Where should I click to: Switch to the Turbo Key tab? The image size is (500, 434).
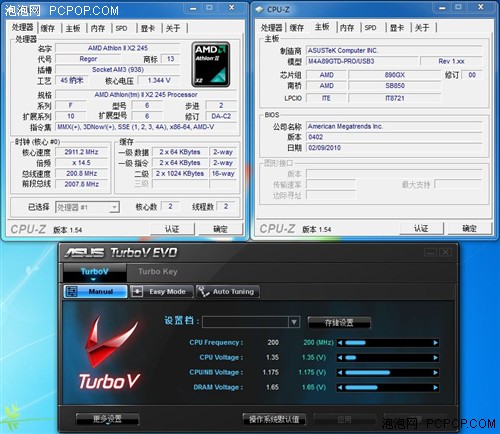click(158, 272)
